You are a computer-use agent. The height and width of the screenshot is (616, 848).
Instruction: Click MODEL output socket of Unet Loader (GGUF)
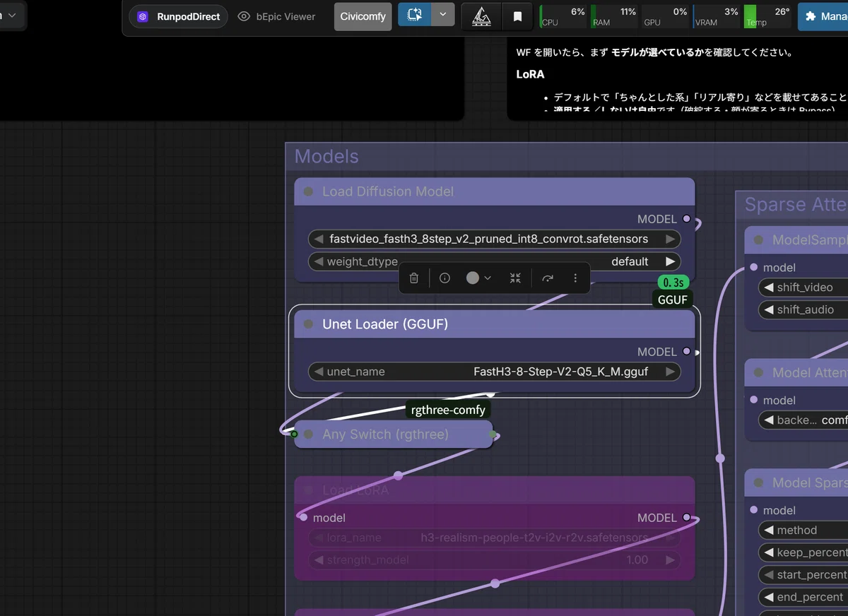tap(686, 352)
